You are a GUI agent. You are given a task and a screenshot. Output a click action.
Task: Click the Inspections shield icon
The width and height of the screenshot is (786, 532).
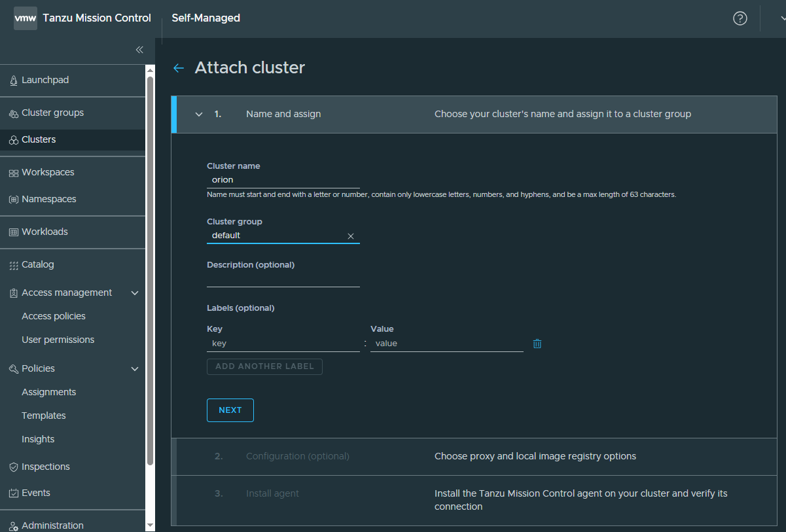(14, 467)
